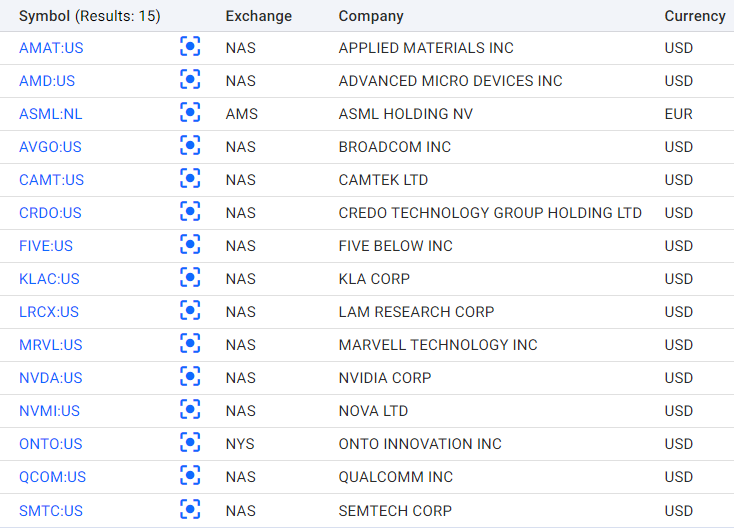Click the focus icon in AVGO:US row
Image resolution: width=734 pixels, height=529 pixels.
(190, 146)
